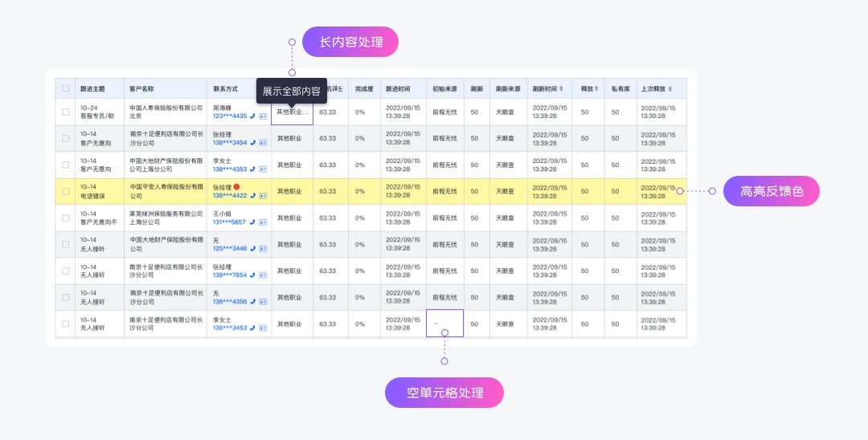This screenshot has width=868, height=440.
Task: Select company 中国人寿保险股份有限公司北京
Action: [166, 112]
